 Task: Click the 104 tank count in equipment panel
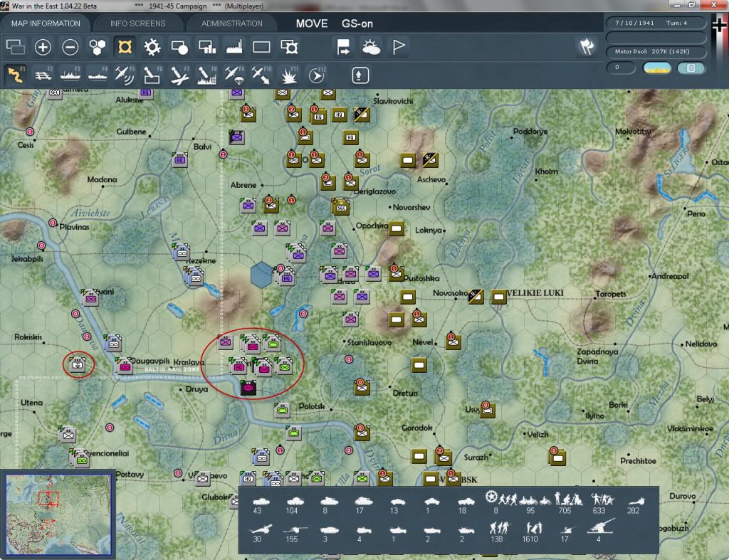(291, 511)
